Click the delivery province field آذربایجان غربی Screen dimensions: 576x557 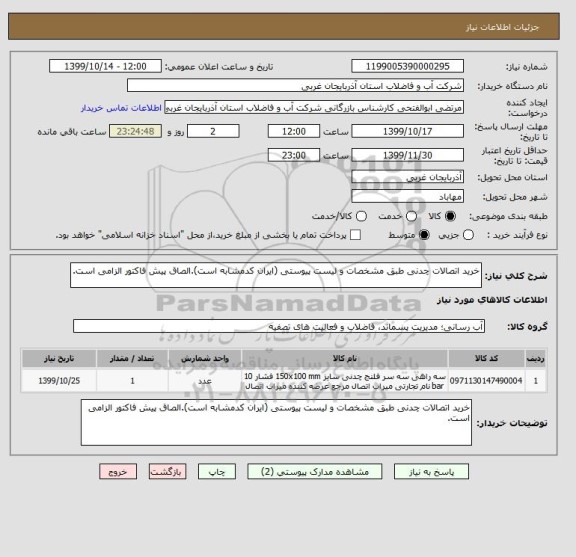(407, 177)
